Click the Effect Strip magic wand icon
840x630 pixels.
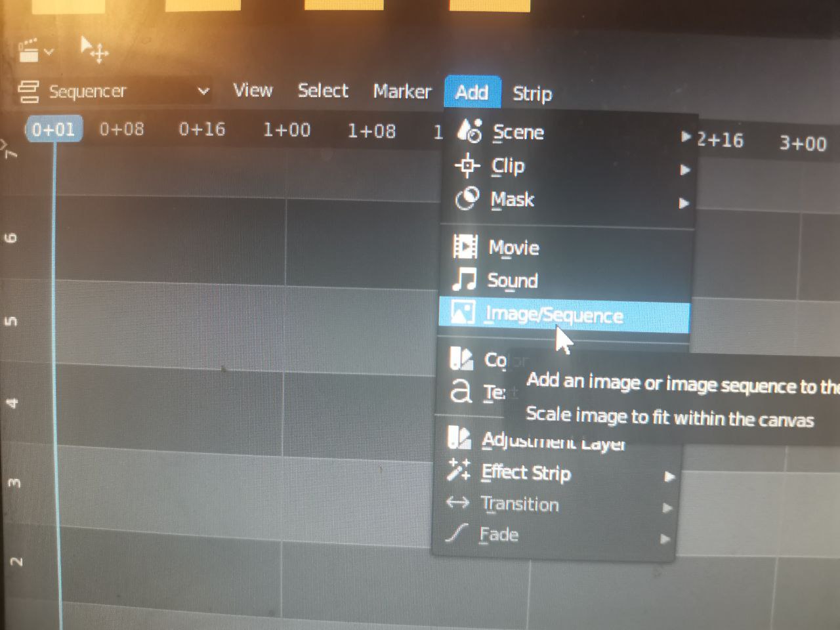pyautogui.click(x=459, y=470)
